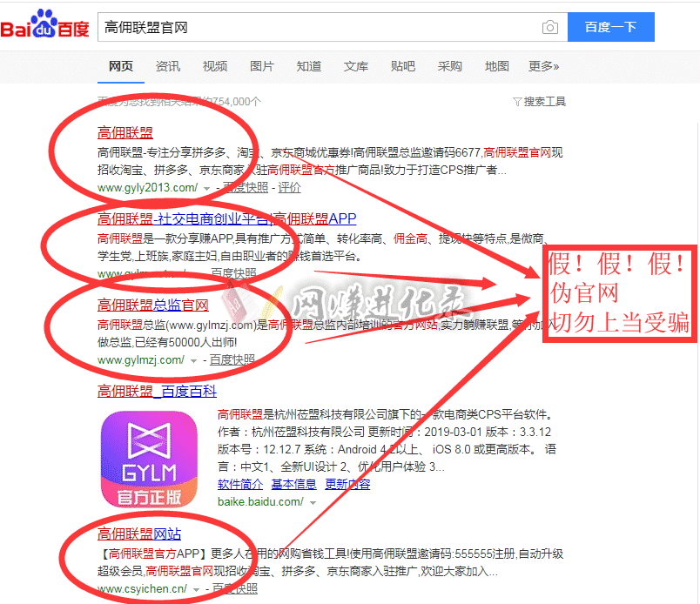Click the baike.baidu.com green URL
Image resolution: width=700 pixels, height=604 pixels.
tap(260, 502)
